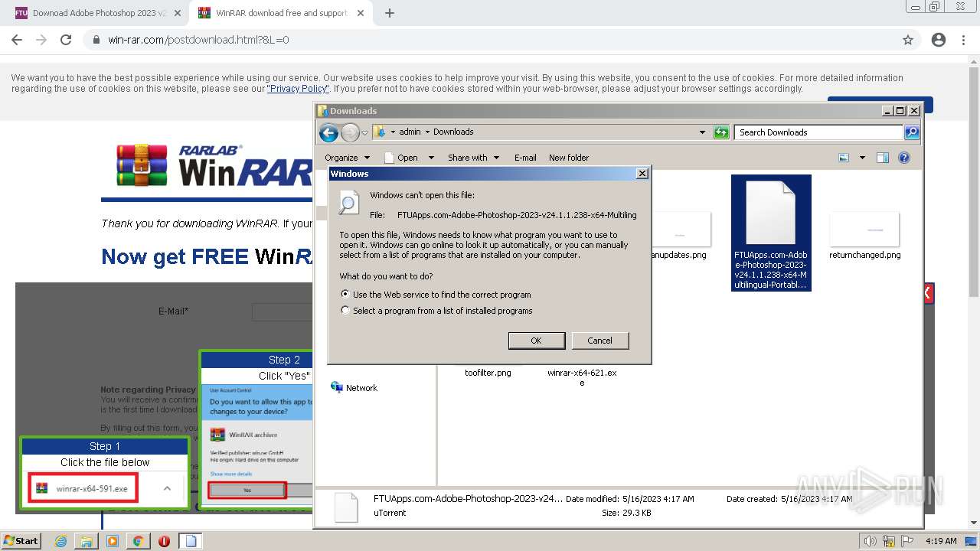Click E-mail in the Explorer toolbar
Image resolution: width=980 pixels, height=551 pixels.
[x=525, y=158]
